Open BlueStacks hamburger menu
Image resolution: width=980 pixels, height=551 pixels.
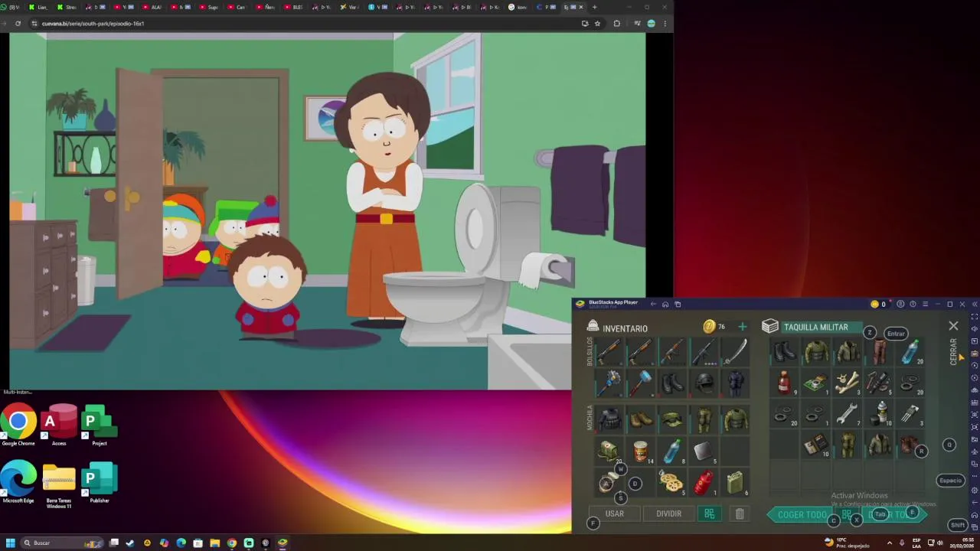925,305
